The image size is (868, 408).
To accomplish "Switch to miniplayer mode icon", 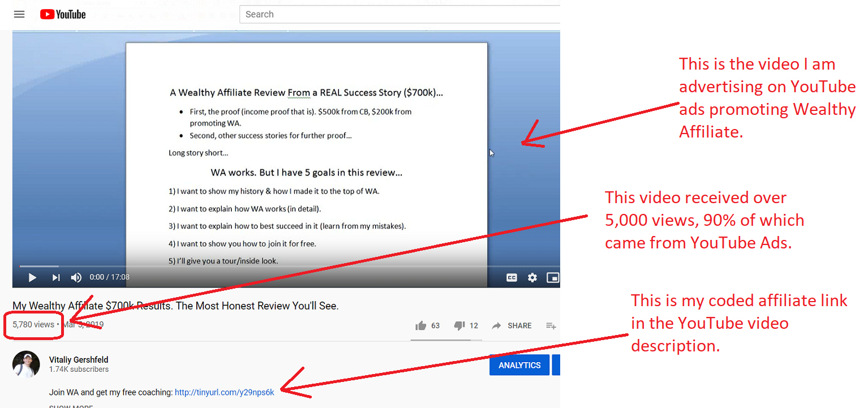I will [553, 277].
